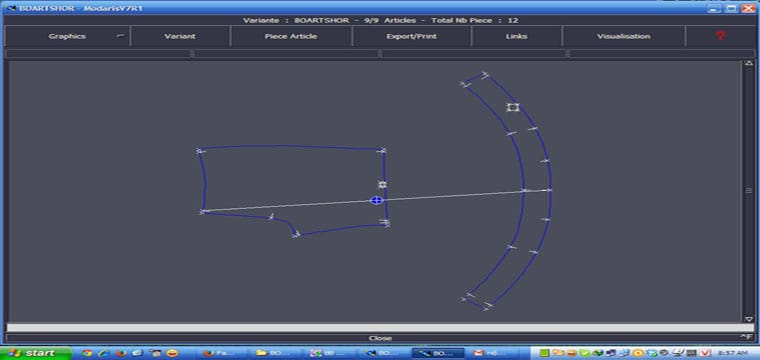Click the vertical scrollbar down arrow
This screenshot has height=360, width=760.
(x=749, y=319)
